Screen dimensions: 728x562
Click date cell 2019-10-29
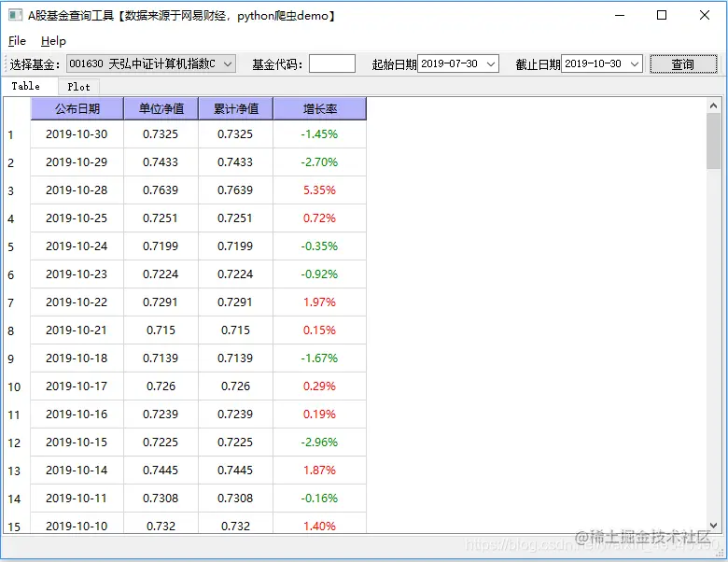(77, 162)
